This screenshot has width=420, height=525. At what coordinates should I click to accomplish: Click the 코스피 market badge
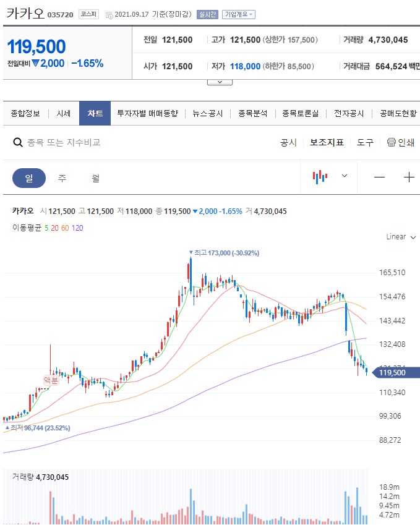coord(88,14)
